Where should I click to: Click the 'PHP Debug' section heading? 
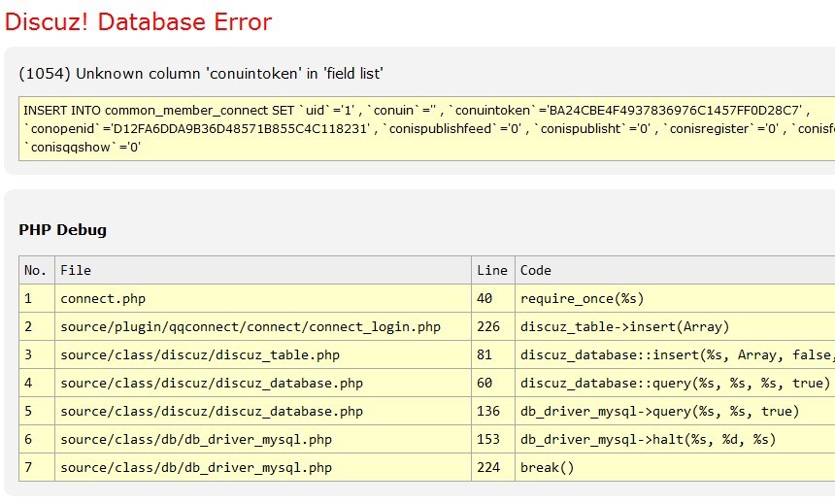(x=62, y=230)
